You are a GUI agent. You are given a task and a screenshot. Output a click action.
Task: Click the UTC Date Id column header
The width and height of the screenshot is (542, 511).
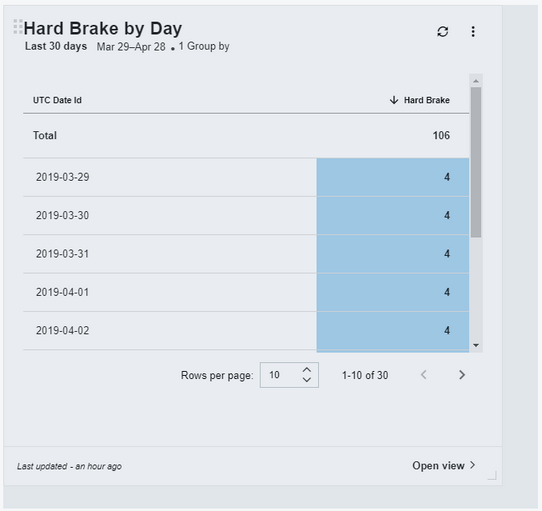[x=57, y=100]
